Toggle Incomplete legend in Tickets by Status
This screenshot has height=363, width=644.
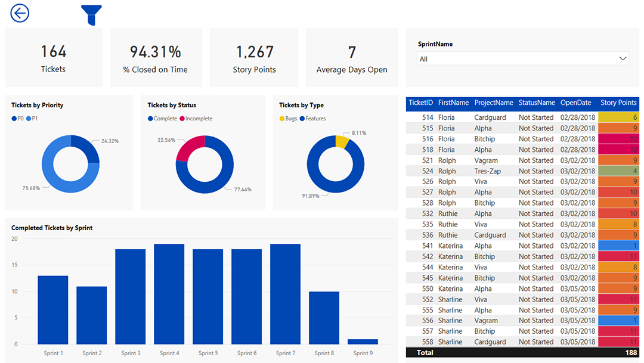pyautogui.click(x=196, y=118)
